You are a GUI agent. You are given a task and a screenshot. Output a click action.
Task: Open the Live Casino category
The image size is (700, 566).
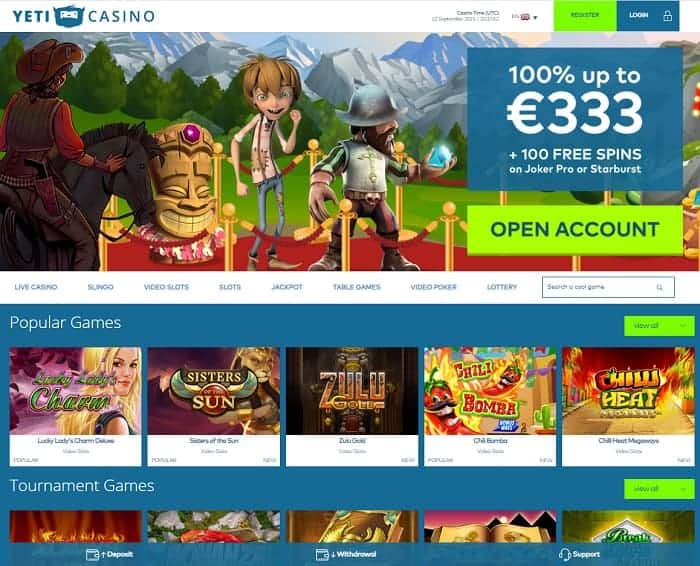(36, 287)
